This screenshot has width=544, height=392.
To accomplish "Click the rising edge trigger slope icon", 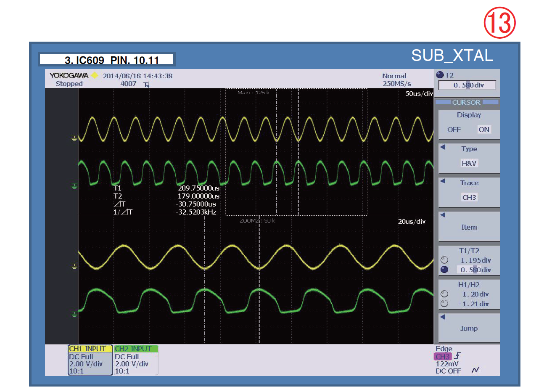I will [x=458, y=356].
